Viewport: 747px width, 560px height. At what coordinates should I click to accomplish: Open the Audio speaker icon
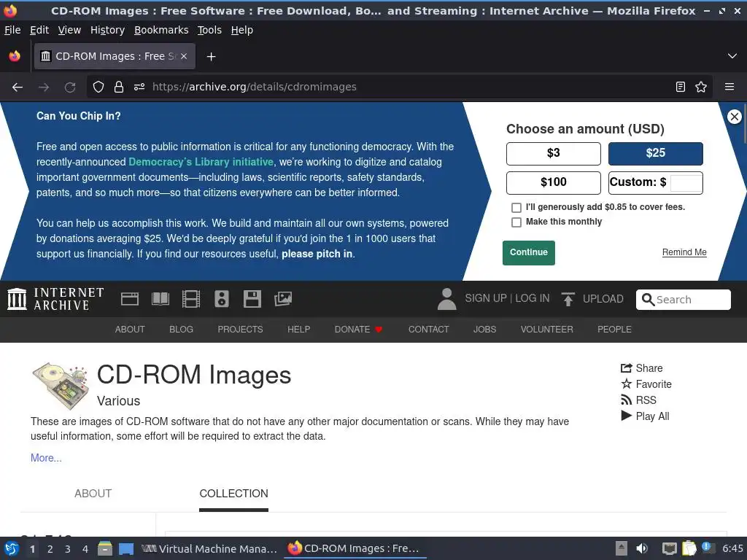[222, 299]
